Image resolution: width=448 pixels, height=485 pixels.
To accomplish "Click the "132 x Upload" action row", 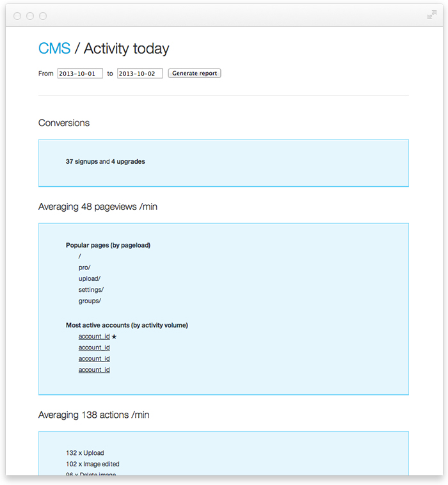I will (84, 453).
